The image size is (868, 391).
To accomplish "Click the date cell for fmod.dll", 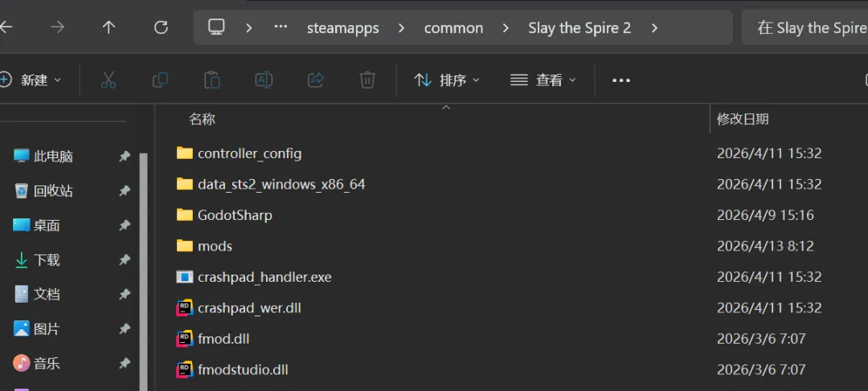I will [x=761, y=339].
